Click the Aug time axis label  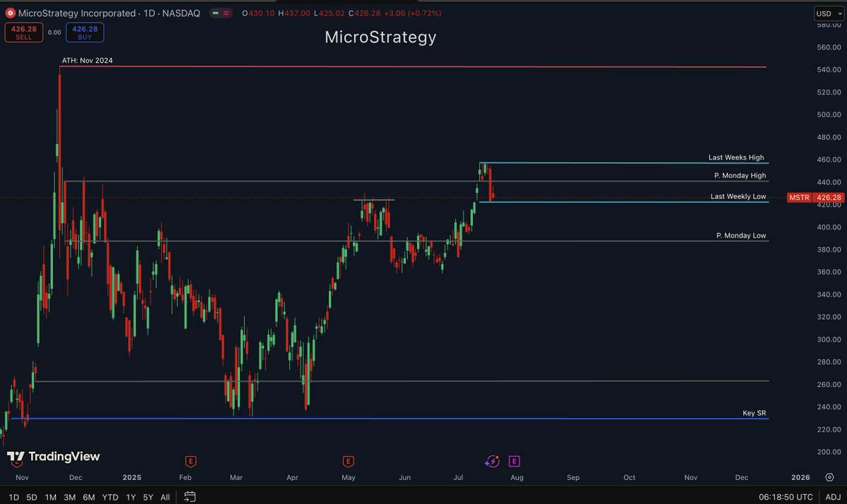point(517,478)
